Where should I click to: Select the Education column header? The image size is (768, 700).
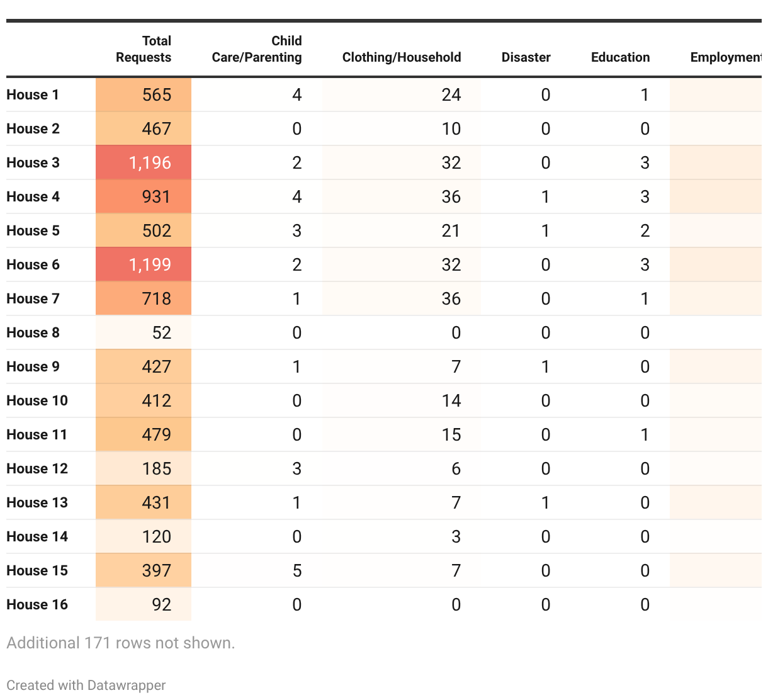pos(620,57)
